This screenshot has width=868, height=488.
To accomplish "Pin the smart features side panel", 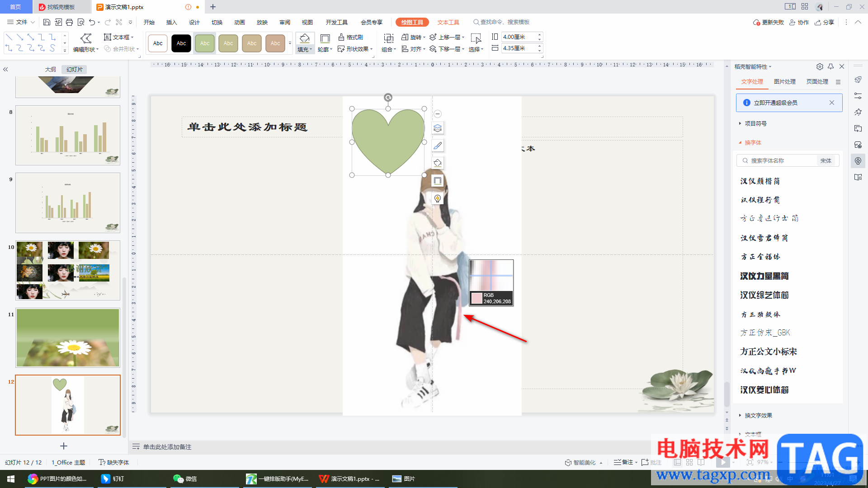I will click(x=830, y=66).
